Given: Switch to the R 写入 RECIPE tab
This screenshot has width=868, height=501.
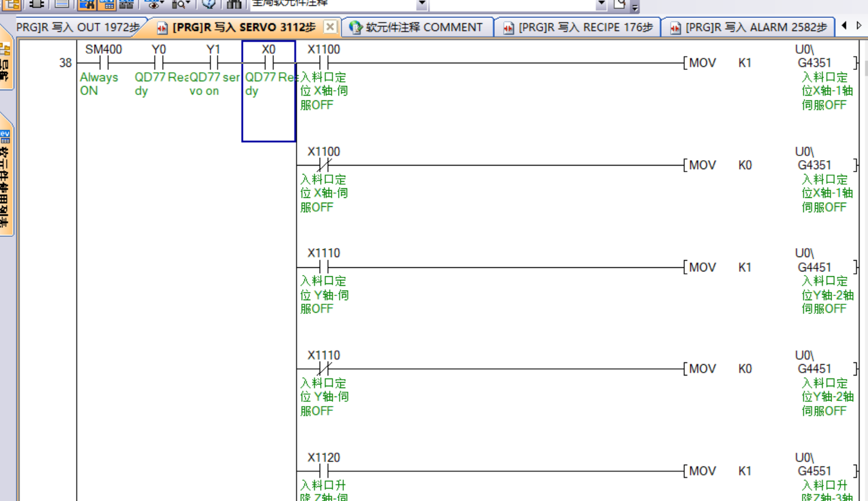Looking at the screenshot, I should [x=578, y=28].
